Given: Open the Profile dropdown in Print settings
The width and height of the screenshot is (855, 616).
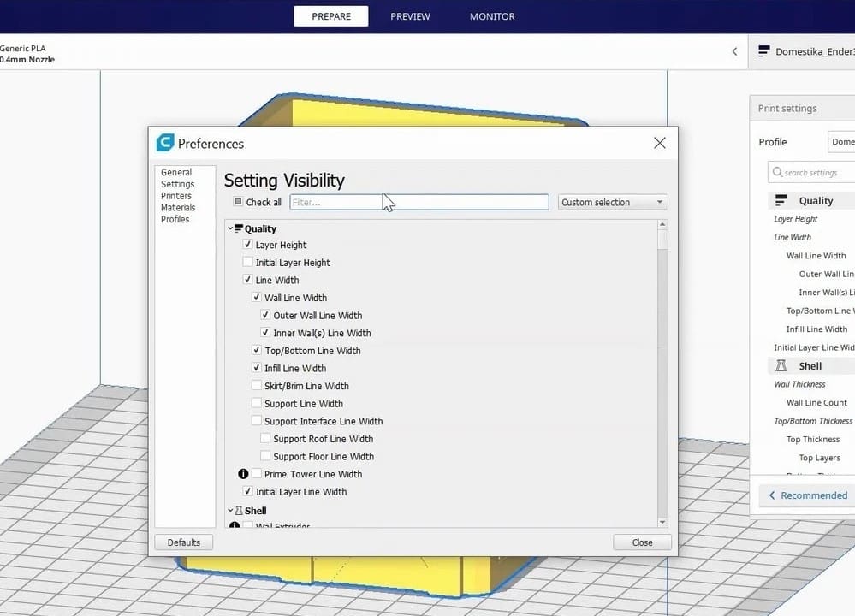Looking at the screenshot, I should [x=840, y=142].
